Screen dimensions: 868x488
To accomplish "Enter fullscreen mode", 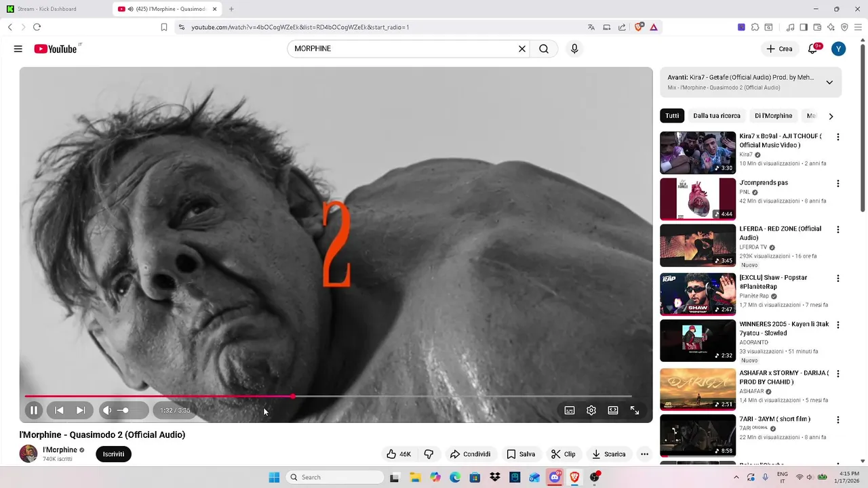I will pyautogui.click(x=635, y=410).
